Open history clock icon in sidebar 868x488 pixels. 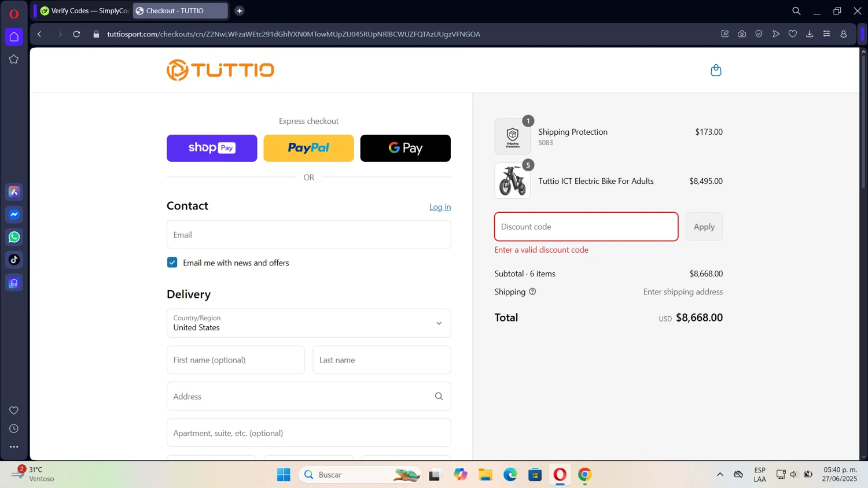coord(14,429)
